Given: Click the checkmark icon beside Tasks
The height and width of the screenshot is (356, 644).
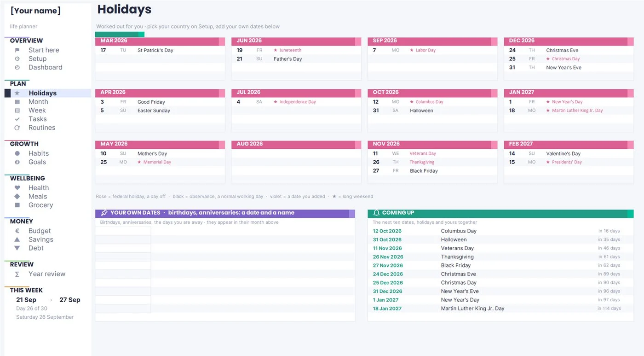Looking at the screenshot, I should (17, 119).
